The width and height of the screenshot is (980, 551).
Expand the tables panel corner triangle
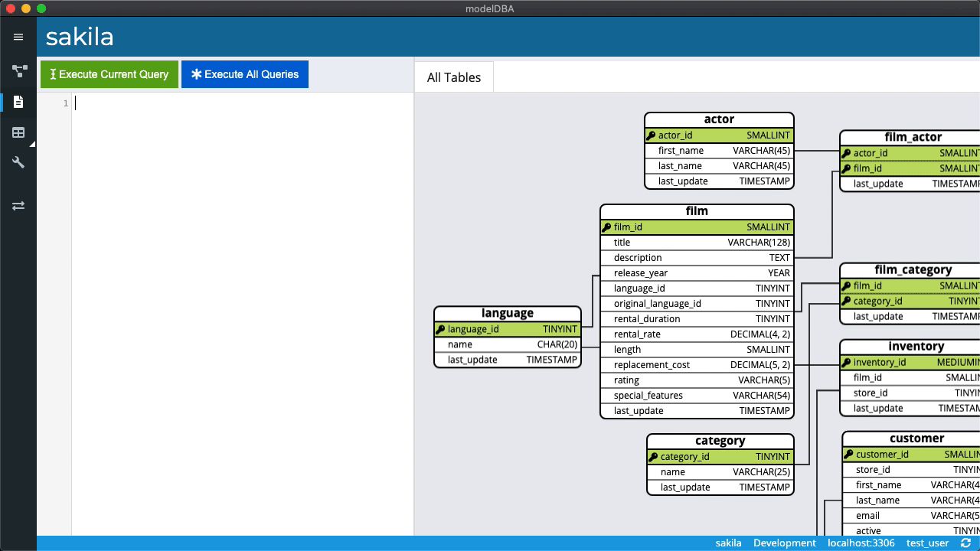(32, 144)
